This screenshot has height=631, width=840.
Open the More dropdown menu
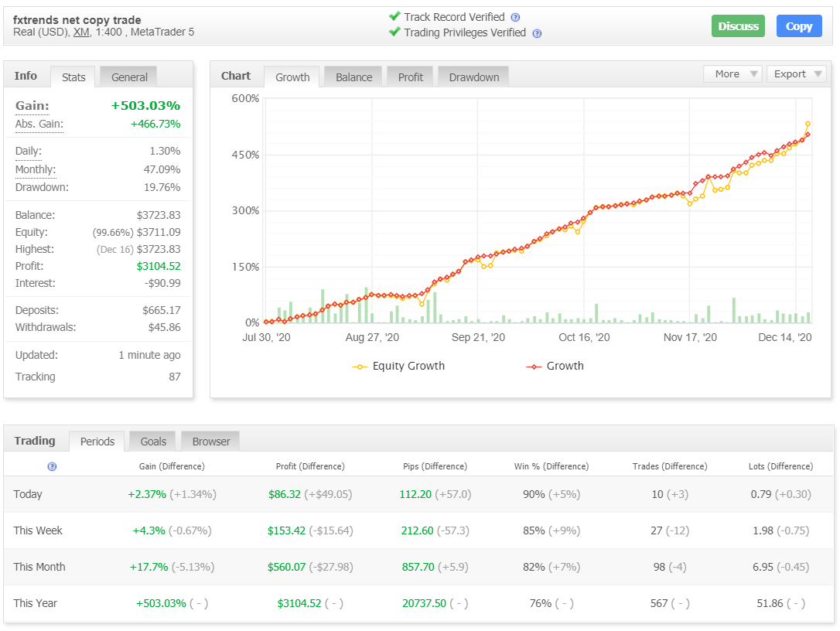point(734,74)
